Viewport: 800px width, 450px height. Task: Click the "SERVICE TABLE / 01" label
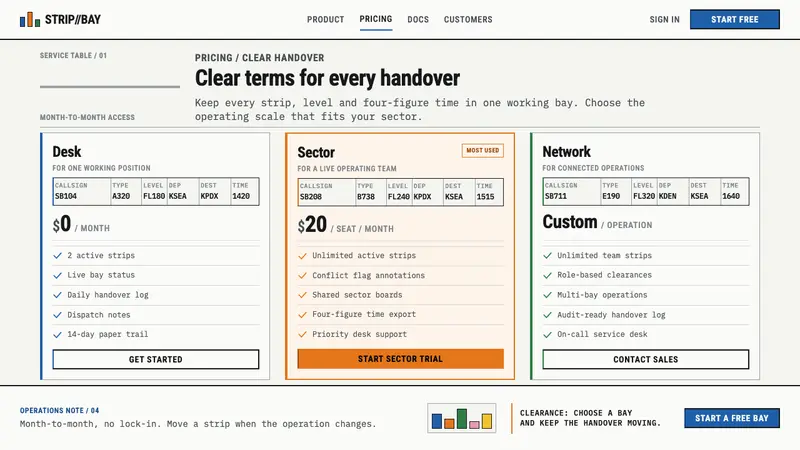click(73, 56)
